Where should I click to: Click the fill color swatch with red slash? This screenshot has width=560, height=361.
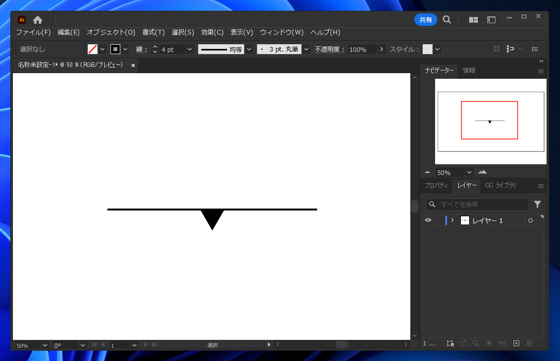click(x=92, y=49)
